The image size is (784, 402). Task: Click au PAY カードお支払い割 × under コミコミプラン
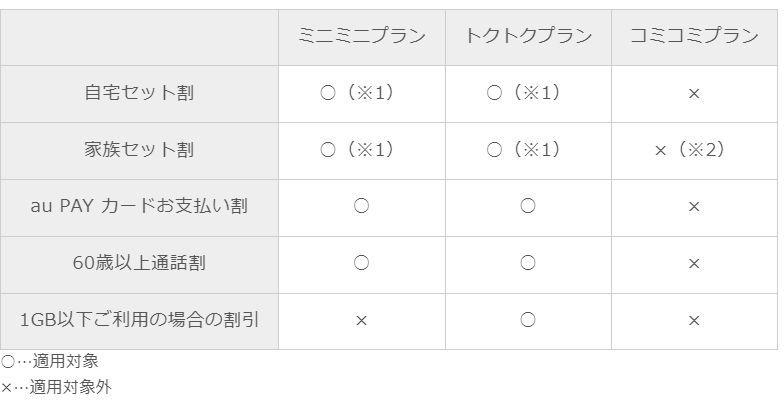694,207
